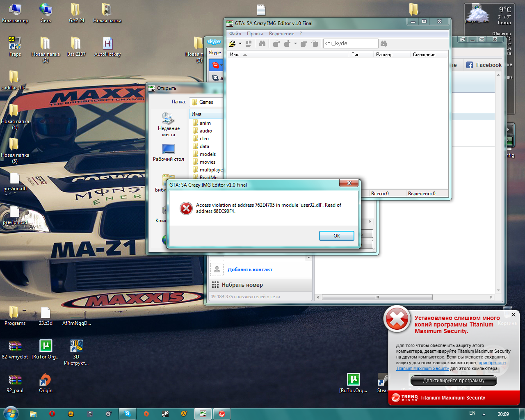Click inside the kor_kyde search field
This screenshot has width=525, height=420.
351,43
